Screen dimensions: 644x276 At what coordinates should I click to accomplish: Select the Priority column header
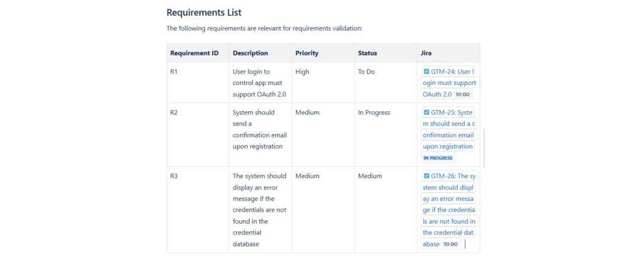307,53
